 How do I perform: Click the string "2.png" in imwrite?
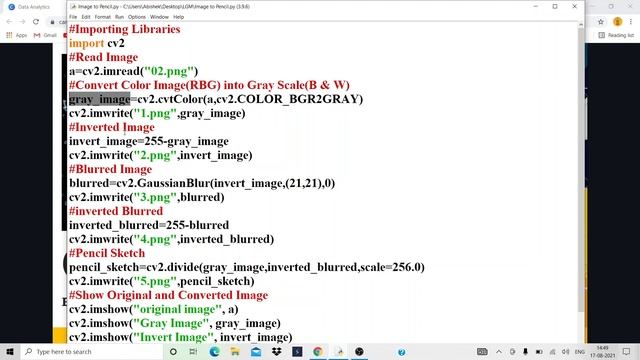point(155,155)
